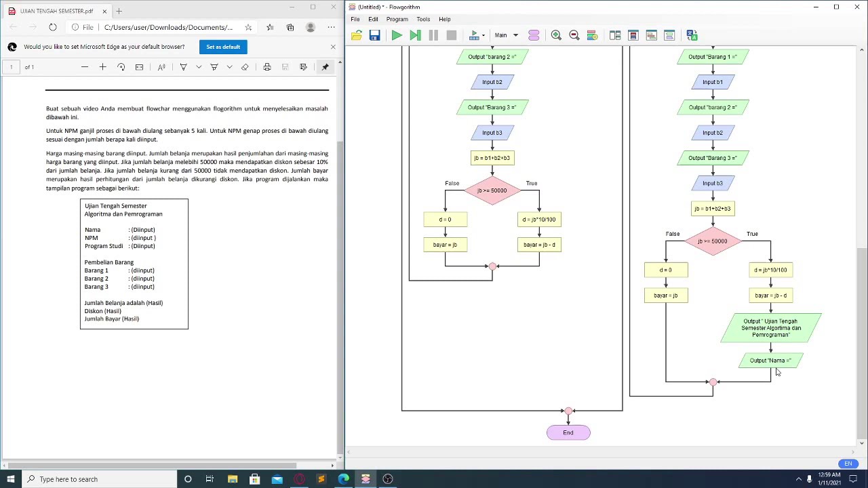Zoom in on the flowchart
This screenshot has height=488, width=868.
click(556, 35)
